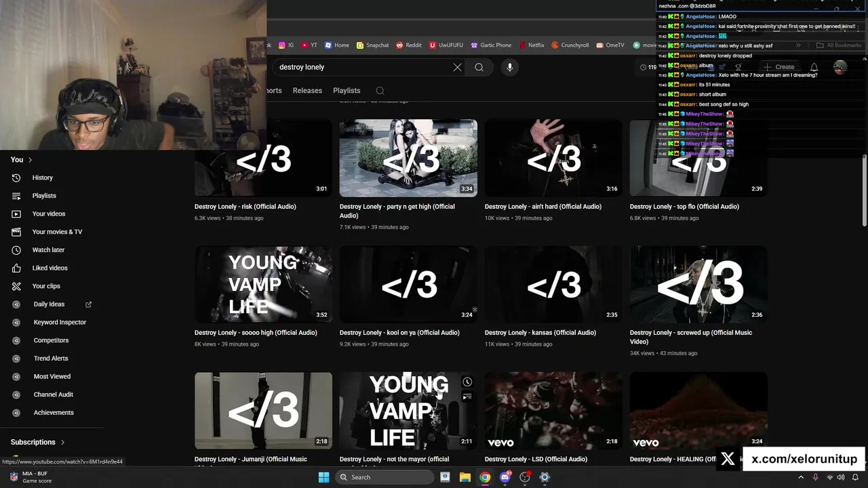
Task: Open the Gartic Phone bookmark
Action: (491, 45)
